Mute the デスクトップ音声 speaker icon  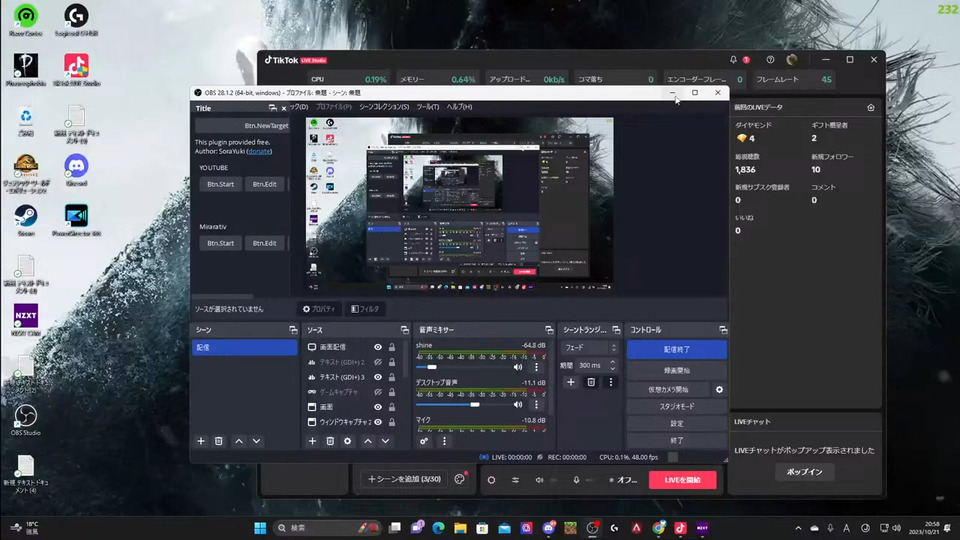click(x=518, y=405)
